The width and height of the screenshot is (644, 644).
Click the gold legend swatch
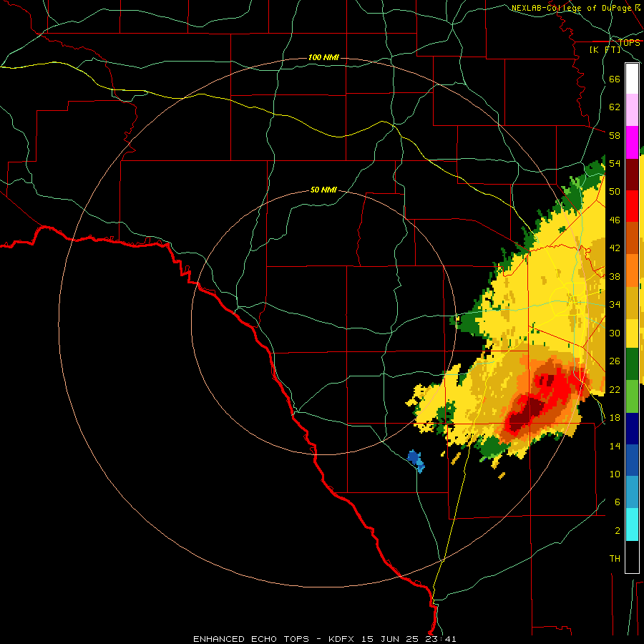632,303
